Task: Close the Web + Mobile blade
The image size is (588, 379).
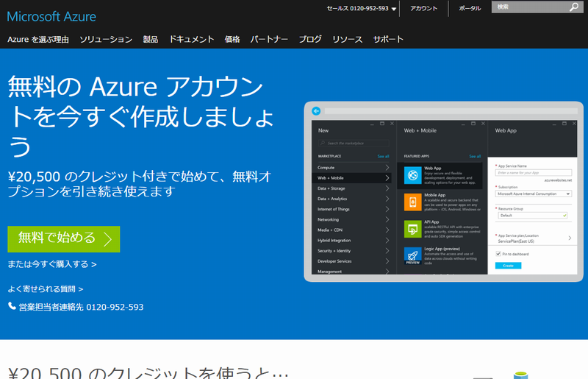Action: [483, 124]
